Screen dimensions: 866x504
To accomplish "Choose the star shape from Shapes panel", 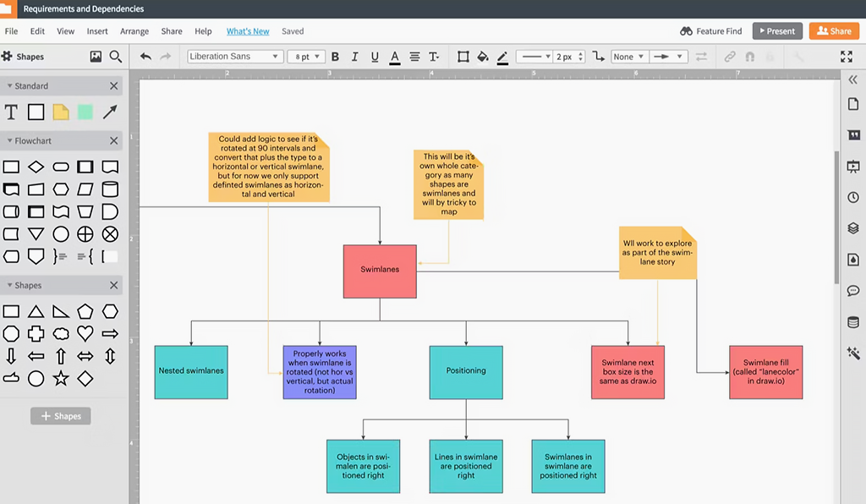I will [x=61, y=378].
